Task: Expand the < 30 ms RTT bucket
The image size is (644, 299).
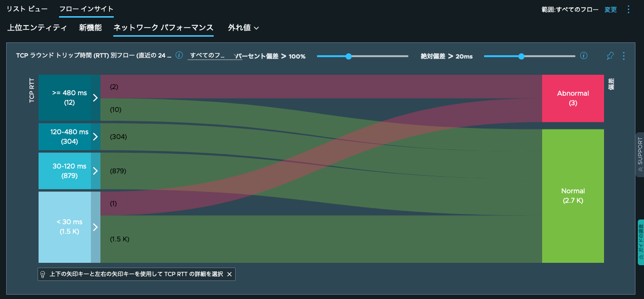Action: pyautogui.click(x=95, y=227)
